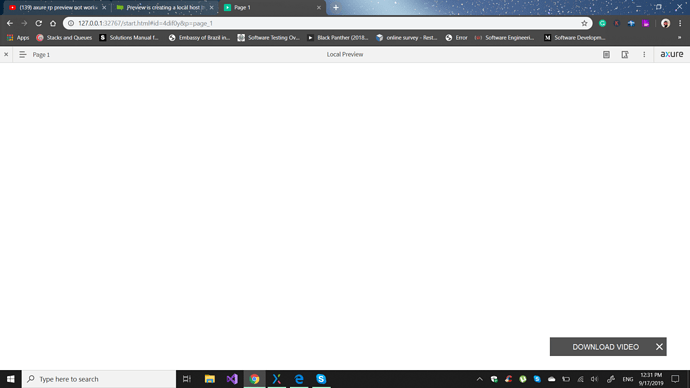Screen dimensions: 690x388
Task: Open the Axure pages menu icon
Action: pyautogui.click(x=22, y=55)
